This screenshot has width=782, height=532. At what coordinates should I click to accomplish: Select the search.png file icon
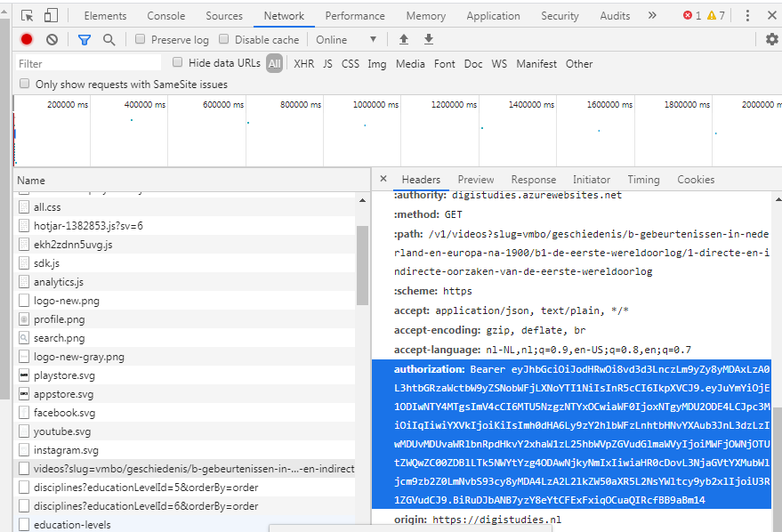23,338
